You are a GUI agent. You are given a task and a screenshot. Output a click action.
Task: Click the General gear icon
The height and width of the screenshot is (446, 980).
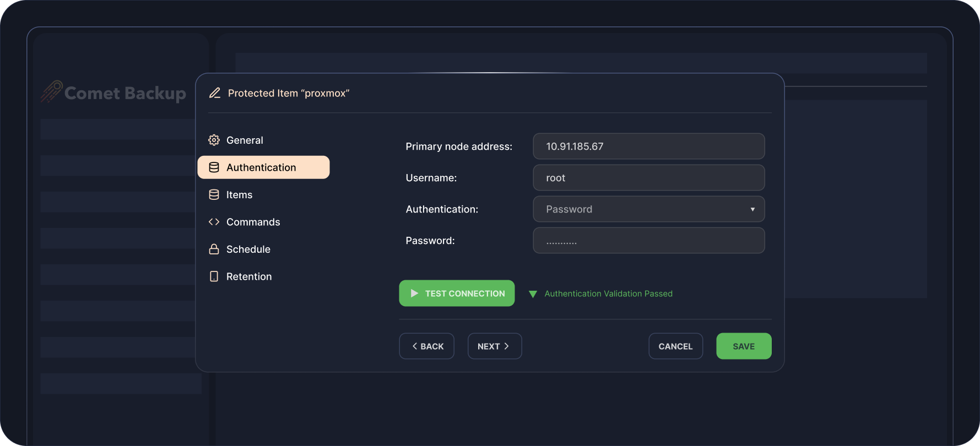pyautogui.click(x=214, y=140)
